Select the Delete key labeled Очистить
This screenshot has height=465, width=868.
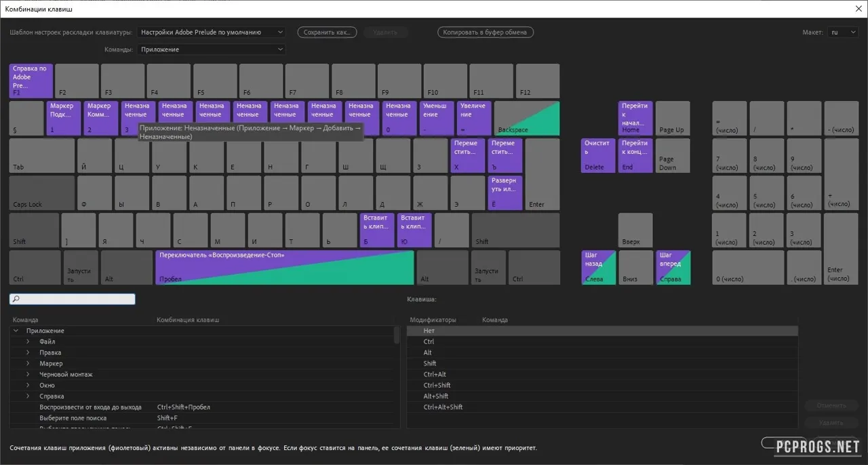pos(598,155)
